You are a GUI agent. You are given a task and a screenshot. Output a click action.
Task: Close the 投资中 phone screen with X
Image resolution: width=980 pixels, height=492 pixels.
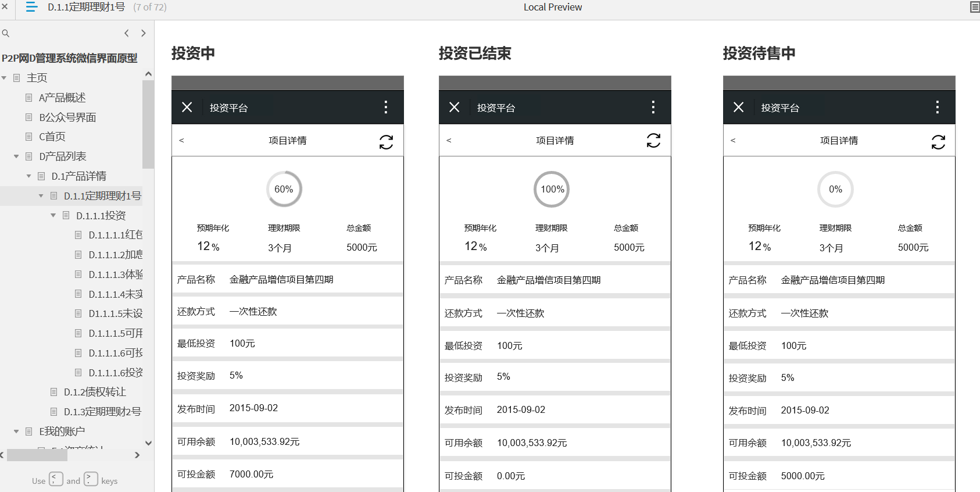point(187,107)
